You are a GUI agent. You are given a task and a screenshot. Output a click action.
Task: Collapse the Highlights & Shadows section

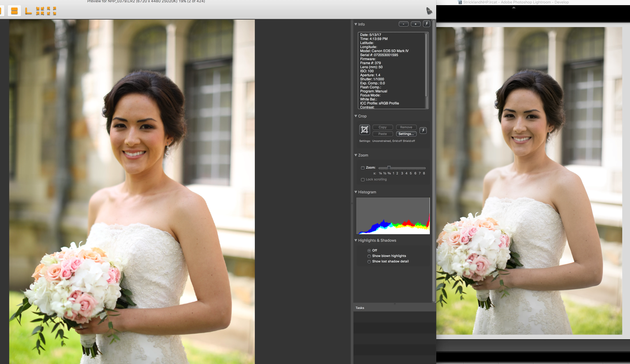(x=356, y=240)
